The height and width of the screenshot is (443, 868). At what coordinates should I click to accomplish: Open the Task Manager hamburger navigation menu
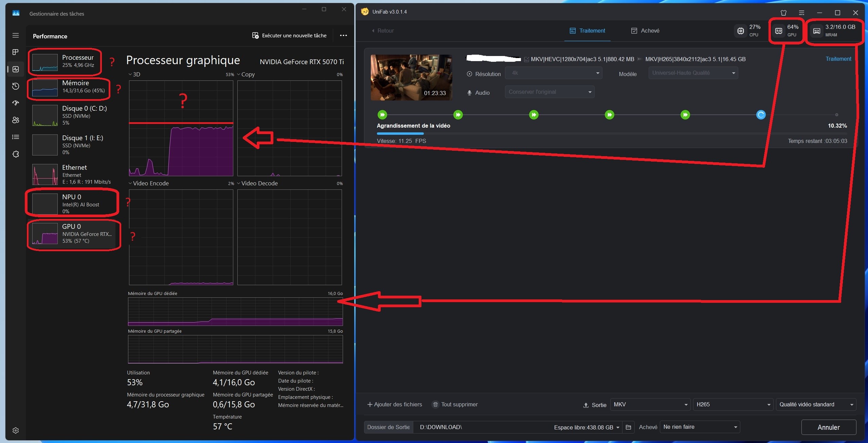[x=16, y=35]
